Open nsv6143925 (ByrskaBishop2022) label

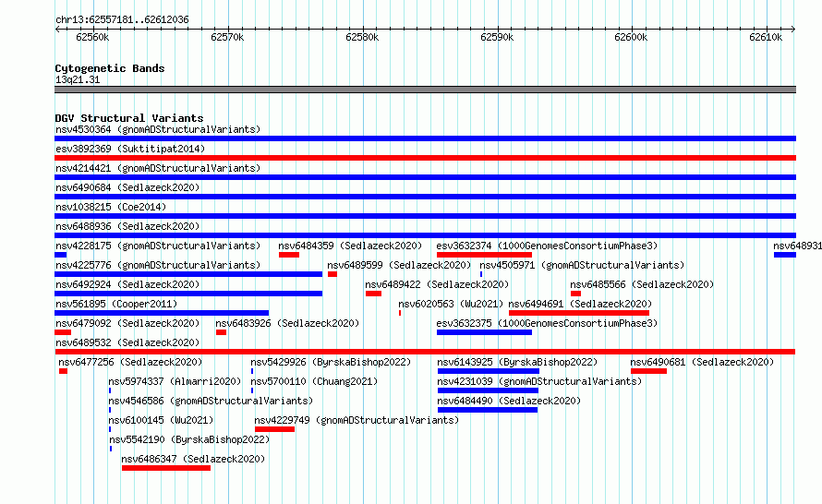tap(517, 362)
